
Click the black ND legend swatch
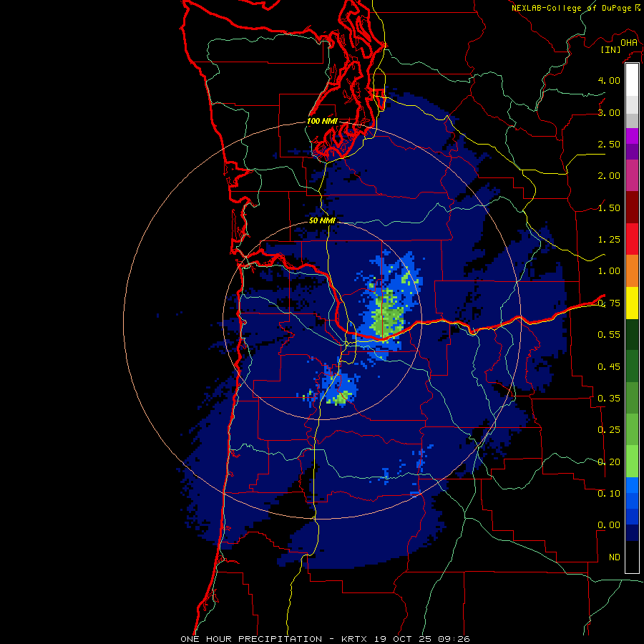(632, 557)
